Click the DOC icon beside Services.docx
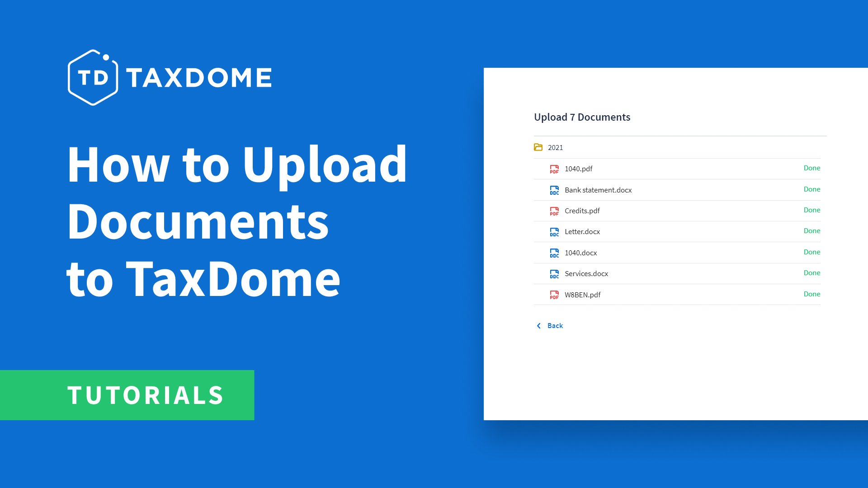Image resolution: width=868 pixels, height=488 pixels. point(554,274)
